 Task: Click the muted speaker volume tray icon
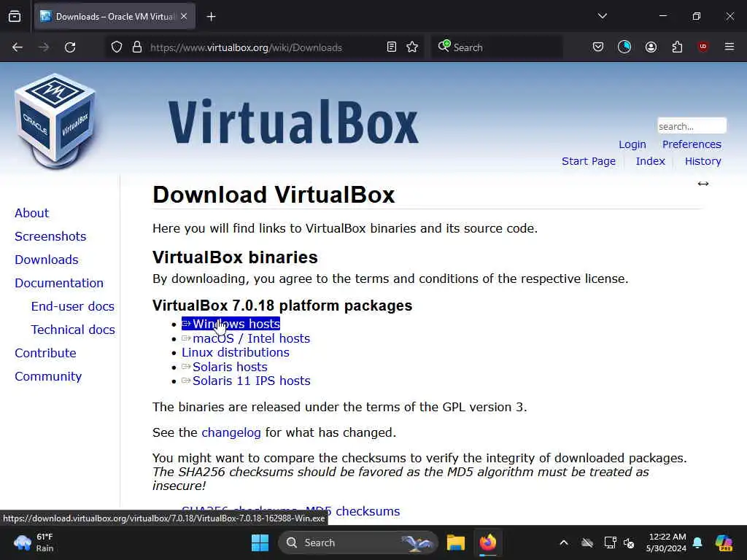pos(629,542)
